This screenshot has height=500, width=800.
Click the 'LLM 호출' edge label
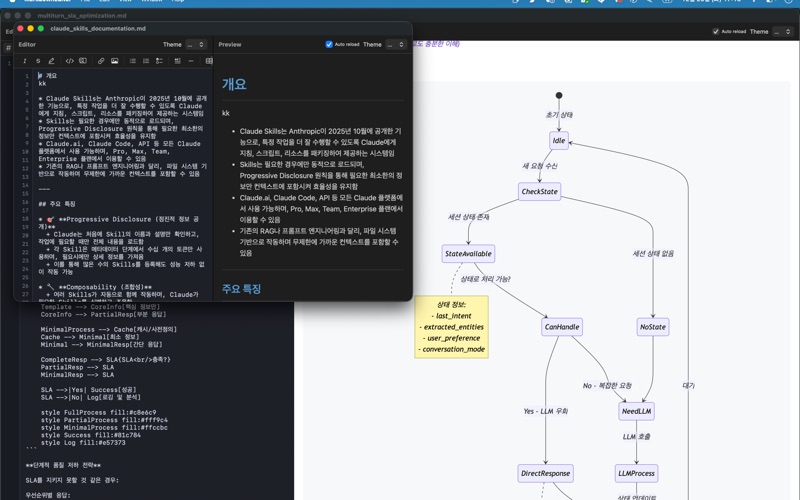(636, 436)
